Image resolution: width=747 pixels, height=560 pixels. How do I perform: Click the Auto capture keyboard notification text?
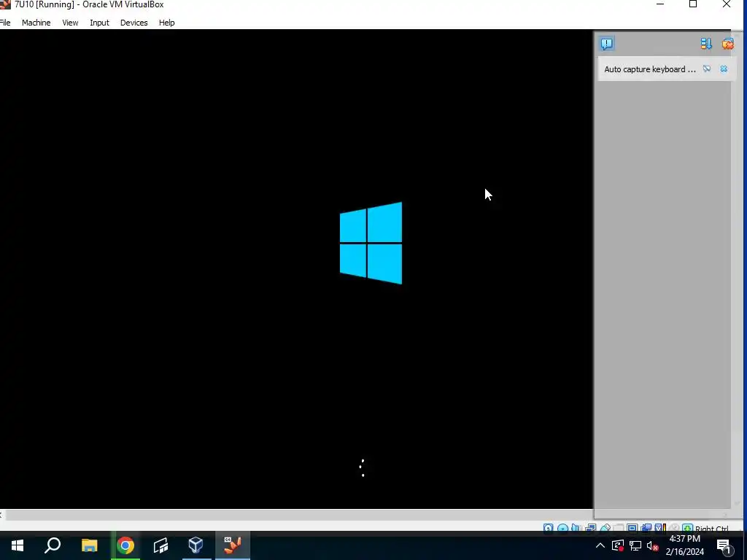[650, 69]
